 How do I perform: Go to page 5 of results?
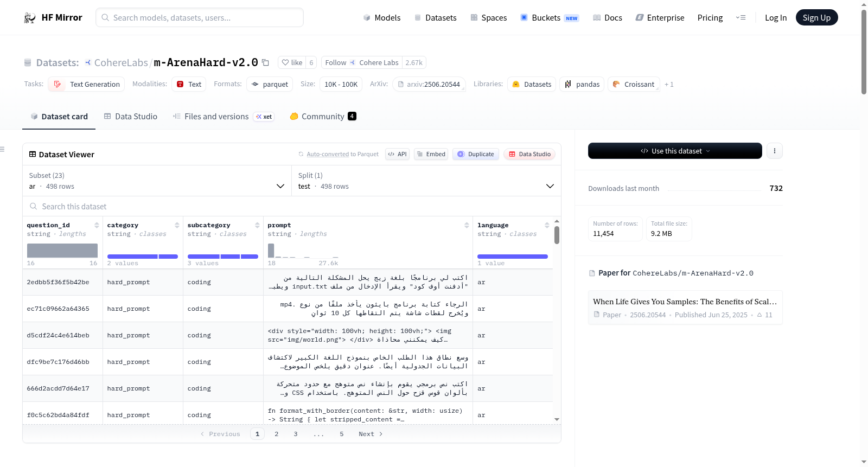pyautogui.click(x=342, y=434)
